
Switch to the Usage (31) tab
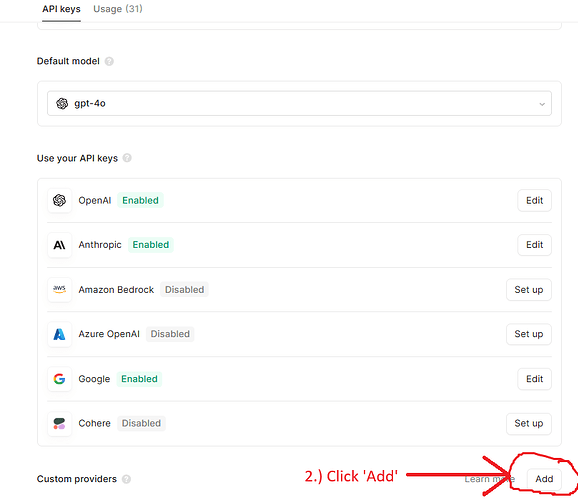(118, 9)
